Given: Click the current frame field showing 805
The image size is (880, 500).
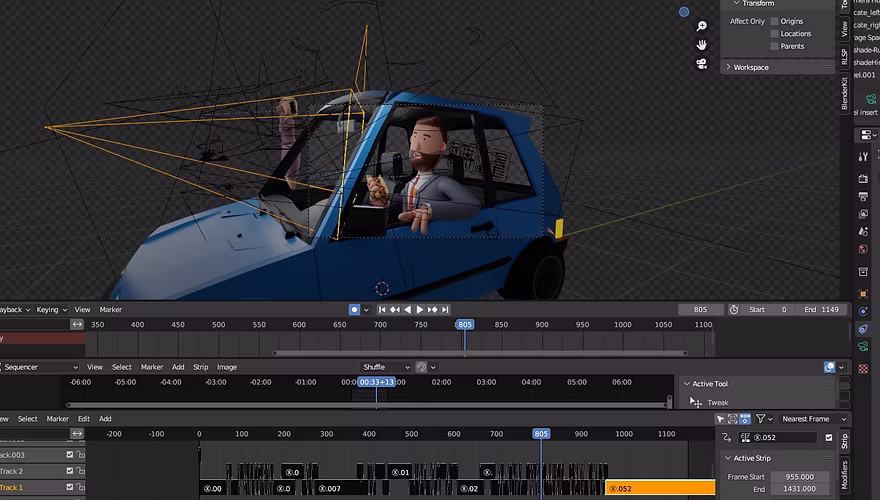Looking at the screenshot, I should (700, 310).
